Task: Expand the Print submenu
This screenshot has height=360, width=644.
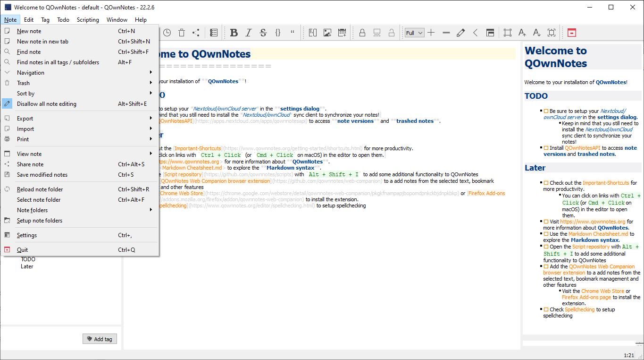Action: tap(80, 139)
